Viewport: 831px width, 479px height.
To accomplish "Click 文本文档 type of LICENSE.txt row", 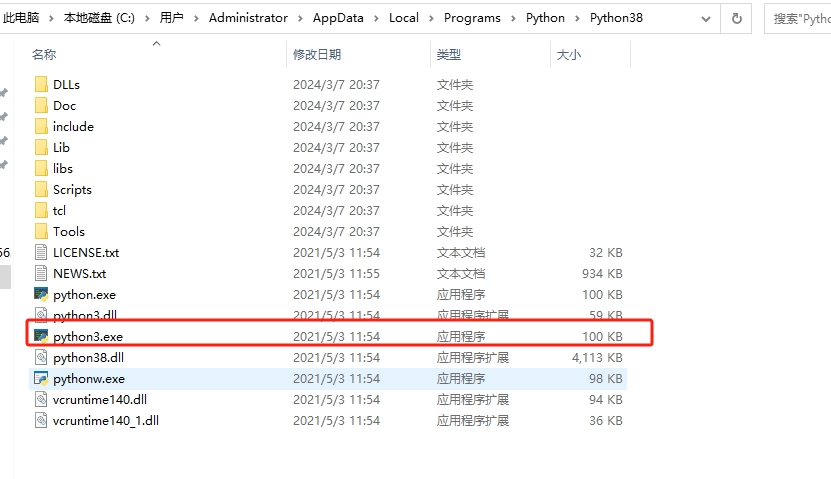I will point(461,253).
